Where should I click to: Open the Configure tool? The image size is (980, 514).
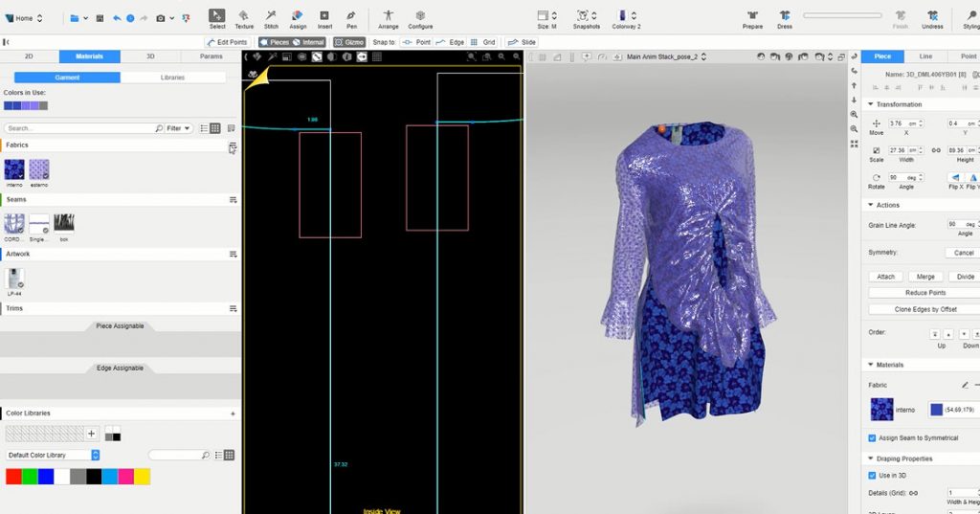tap(420, 19)
